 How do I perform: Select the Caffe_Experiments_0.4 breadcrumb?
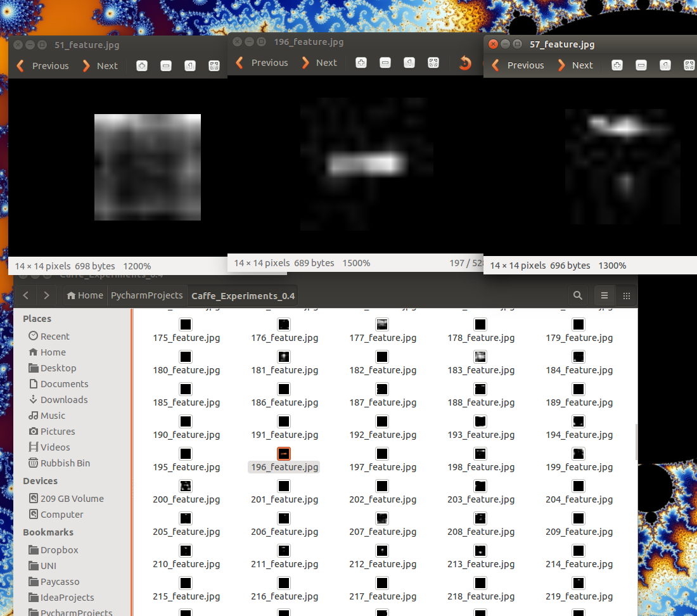point(243,296)
